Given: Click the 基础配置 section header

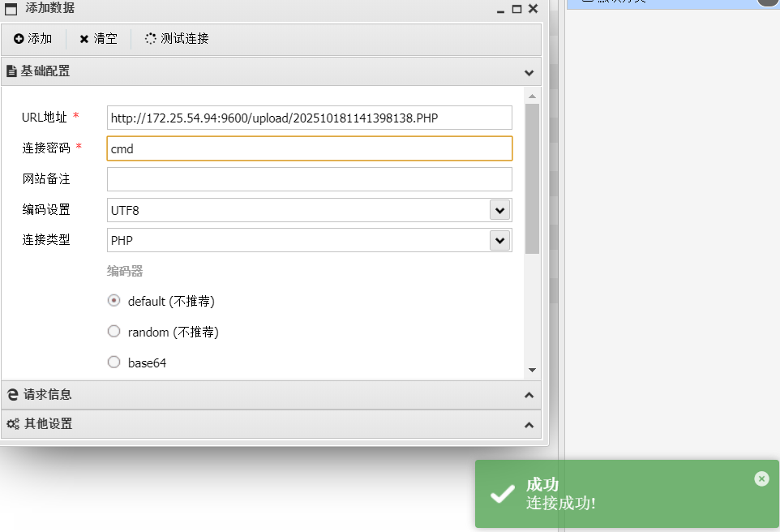Looking at the screenshot, I should tap(271, 71).
